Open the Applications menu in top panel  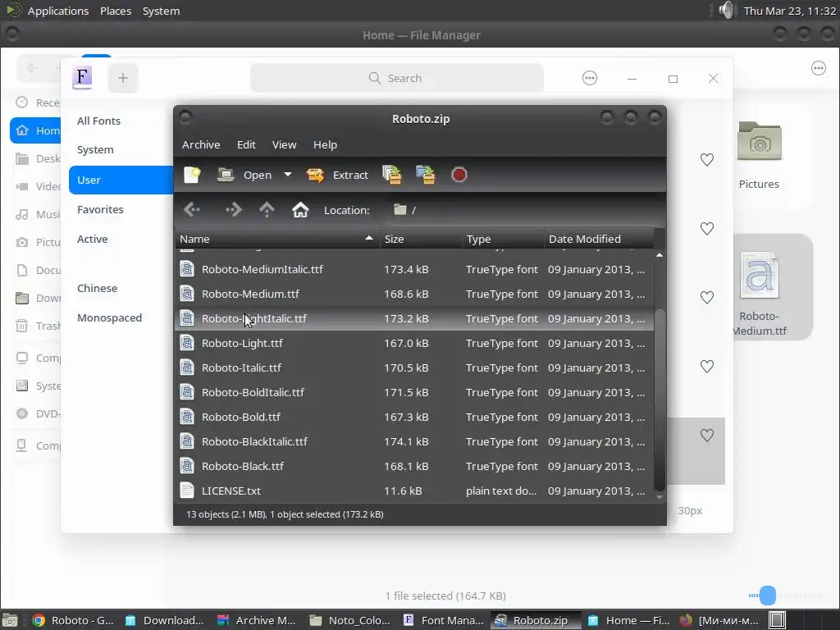58,11
